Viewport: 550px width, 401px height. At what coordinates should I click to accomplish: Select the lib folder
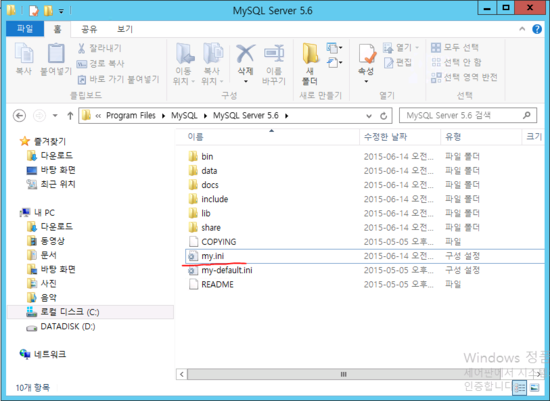coord(206,213)
